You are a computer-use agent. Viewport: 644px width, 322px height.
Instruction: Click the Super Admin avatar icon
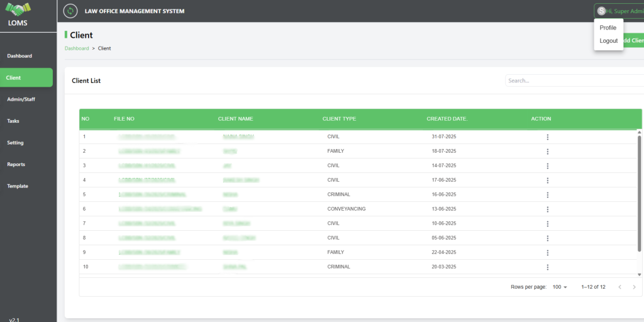click(x=601, y=11)
